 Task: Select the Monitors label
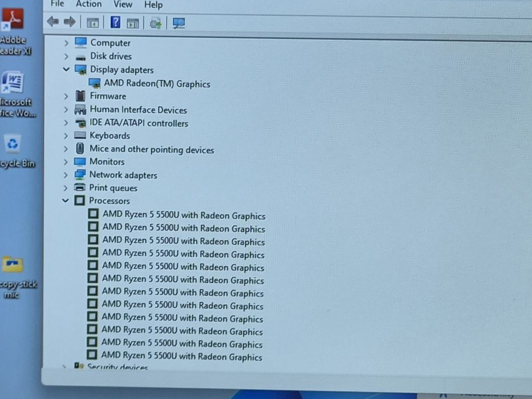107,162
